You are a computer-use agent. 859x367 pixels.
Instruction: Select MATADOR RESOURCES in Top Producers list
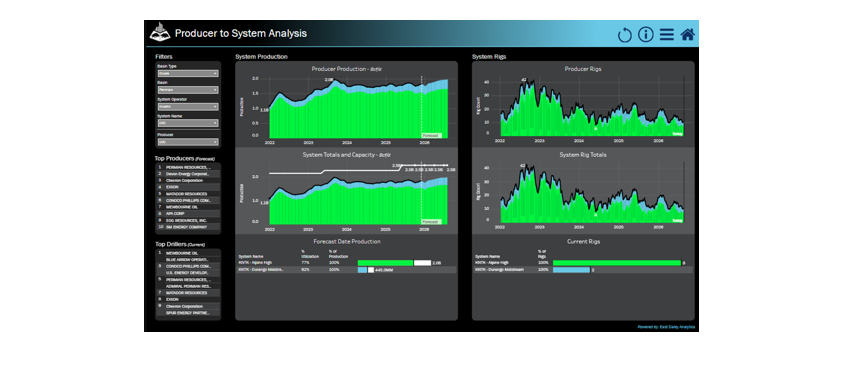coord(188,193)
